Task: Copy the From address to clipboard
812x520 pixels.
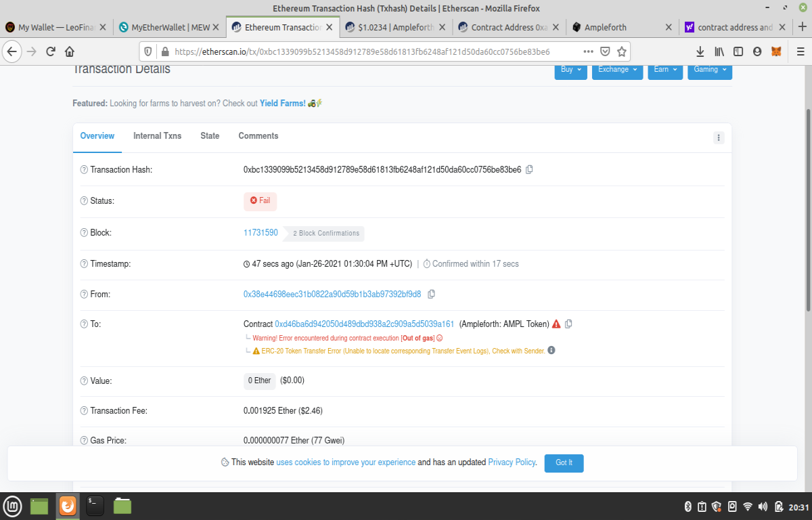Action: pyautogui.click(x=431, y=294)
